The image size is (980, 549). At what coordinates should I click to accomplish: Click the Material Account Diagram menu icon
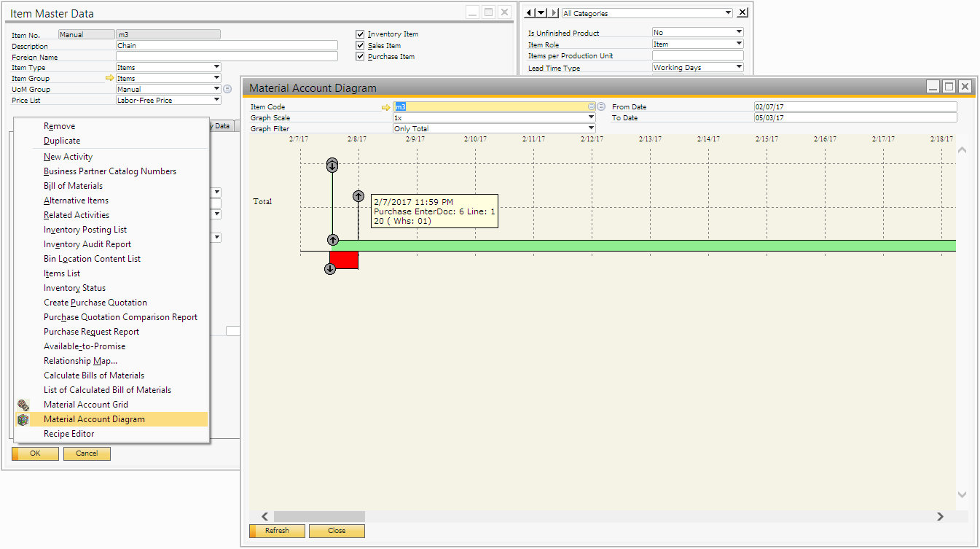click(23, 419)
